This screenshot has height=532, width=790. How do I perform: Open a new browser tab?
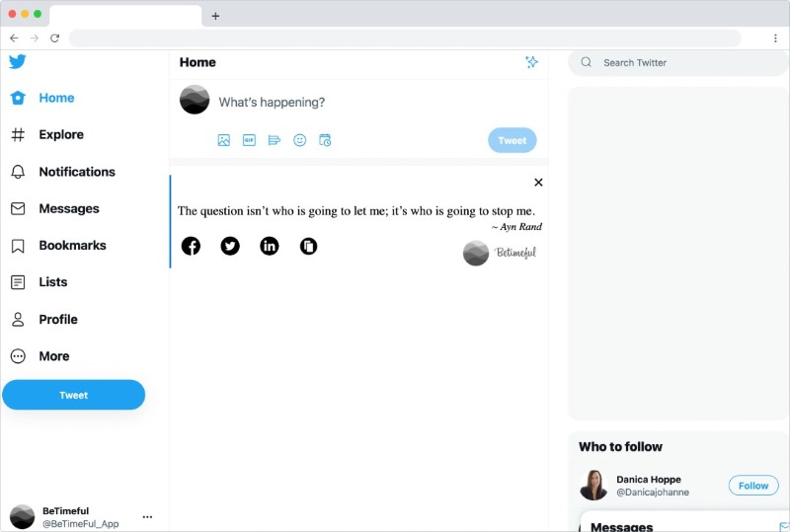[215, 16]
